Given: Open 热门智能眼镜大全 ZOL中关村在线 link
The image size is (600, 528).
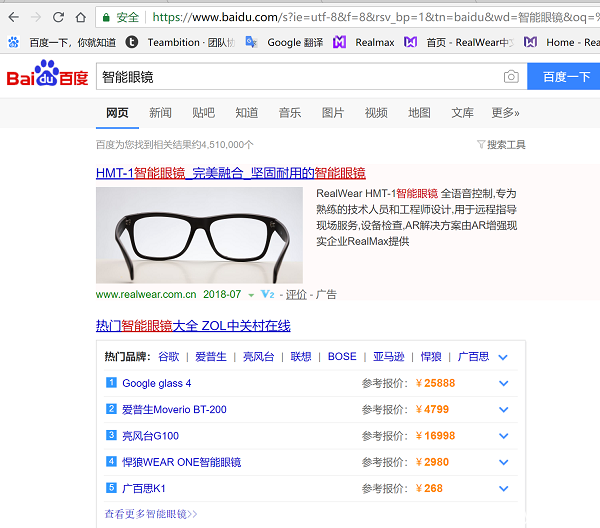Looking at the screenshot, I should click(x=193, y=326).
